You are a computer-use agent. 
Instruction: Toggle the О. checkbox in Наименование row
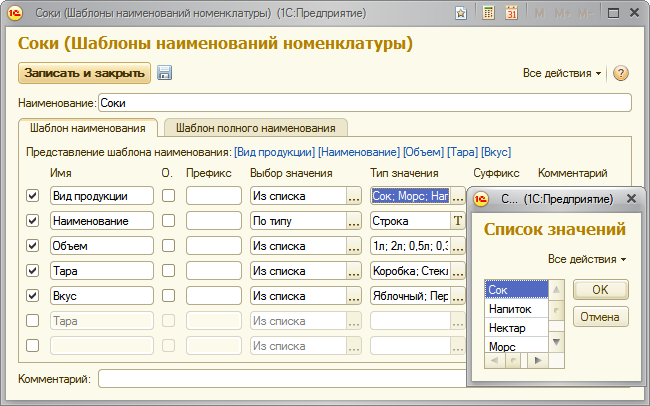(168, 221)
